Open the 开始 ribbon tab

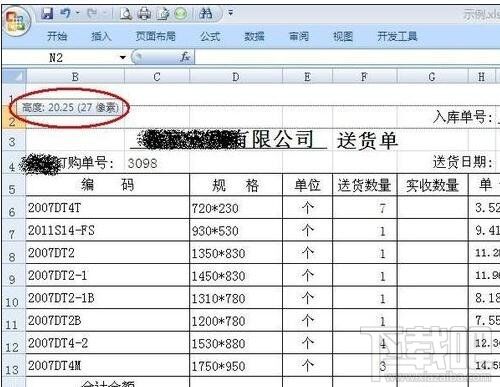click(x=57, y=36)
